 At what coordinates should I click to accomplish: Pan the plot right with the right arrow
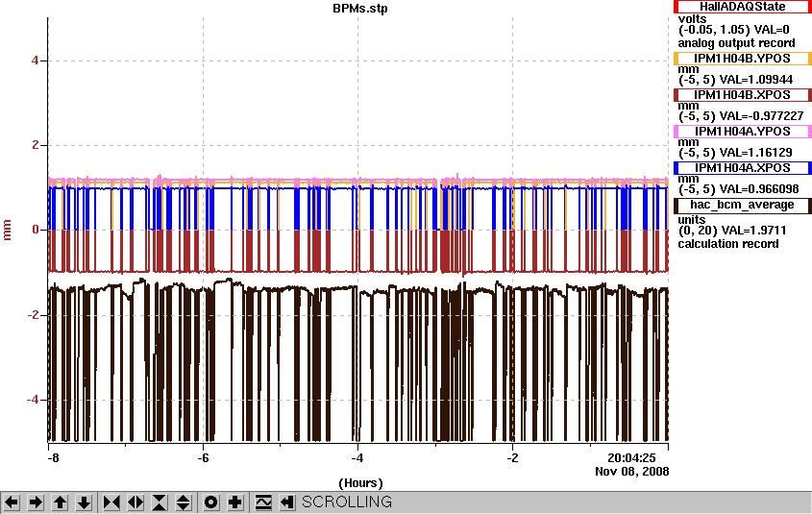pyautogui.click(x=36, y=502)
